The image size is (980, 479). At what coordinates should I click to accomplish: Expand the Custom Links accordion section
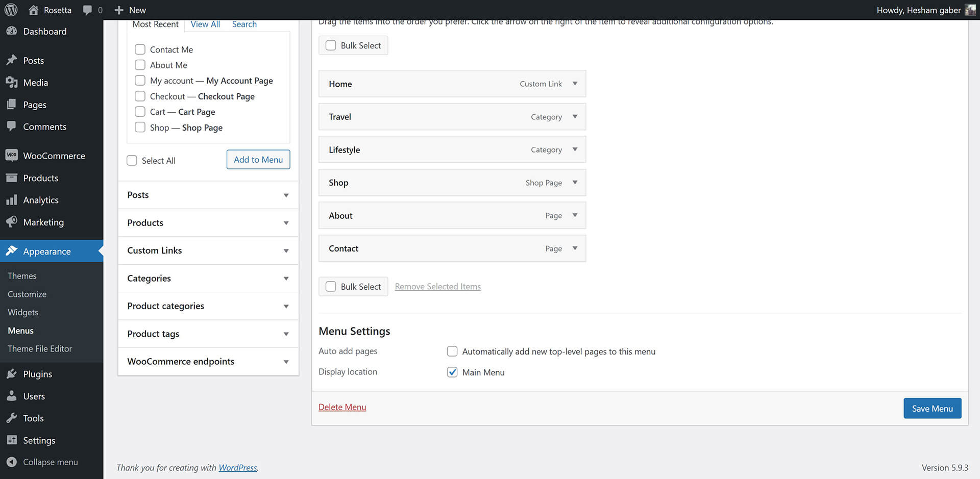[x=286, y=250]
